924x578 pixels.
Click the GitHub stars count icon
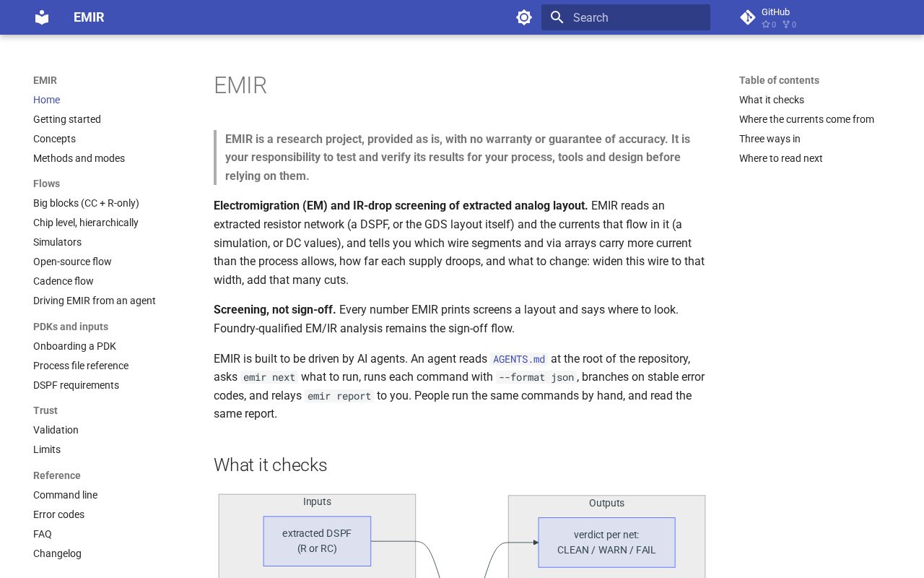coord(766,25)
